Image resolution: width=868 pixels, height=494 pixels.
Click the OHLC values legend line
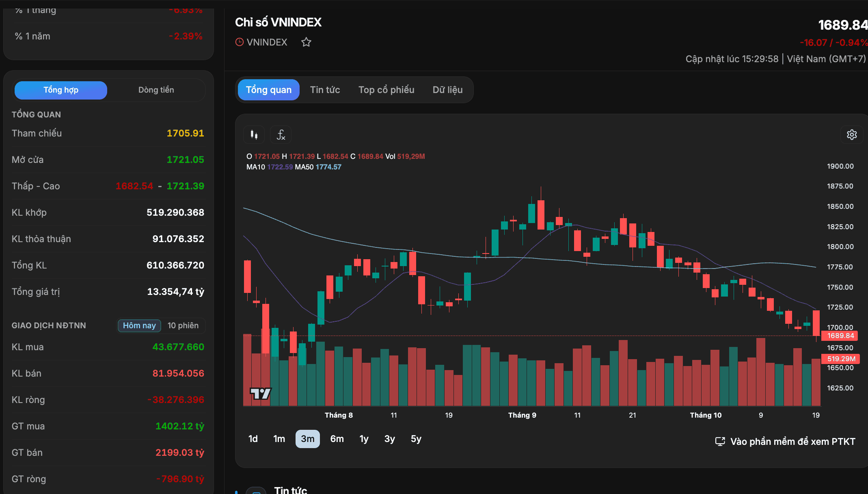point(335,156)
